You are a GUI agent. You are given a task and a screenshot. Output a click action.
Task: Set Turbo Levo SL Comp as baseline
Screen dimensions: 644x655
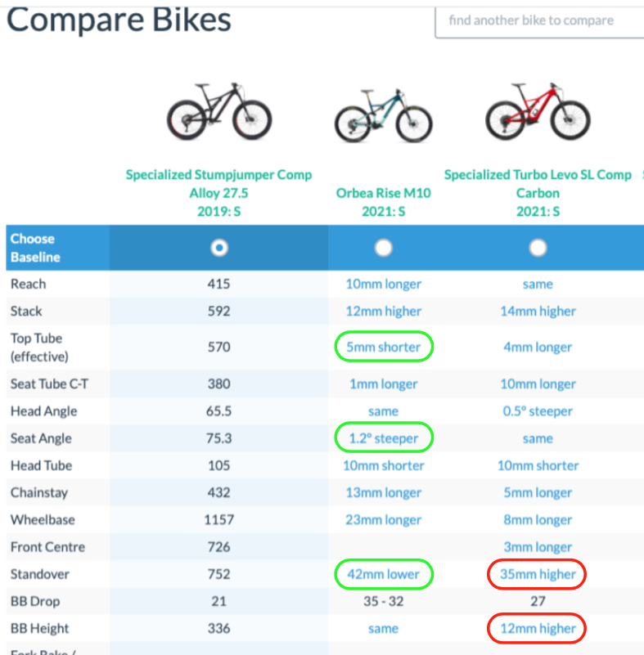tap(538, 248)
